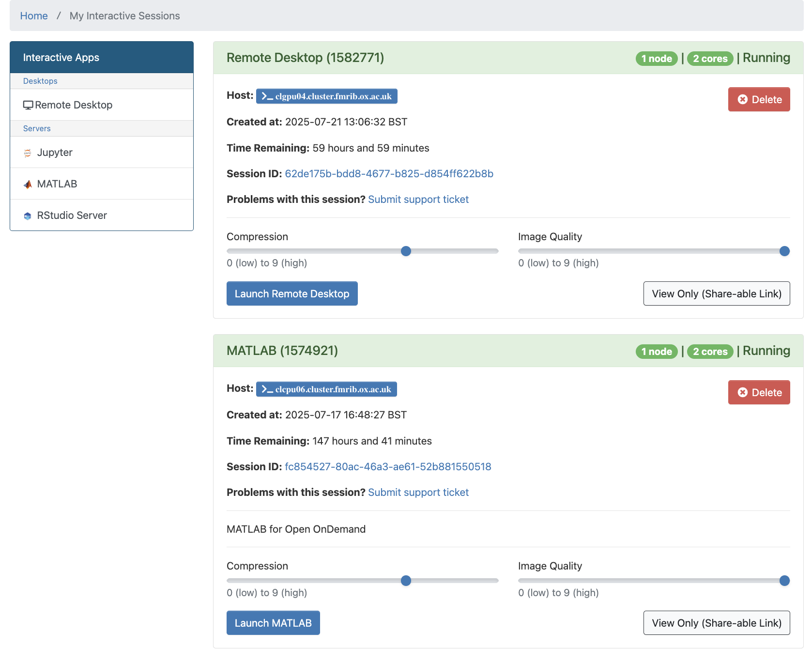This screenshot has height=662, width=812.
Task: Launch the Remote Desktop session
Action: click(292, 293)
